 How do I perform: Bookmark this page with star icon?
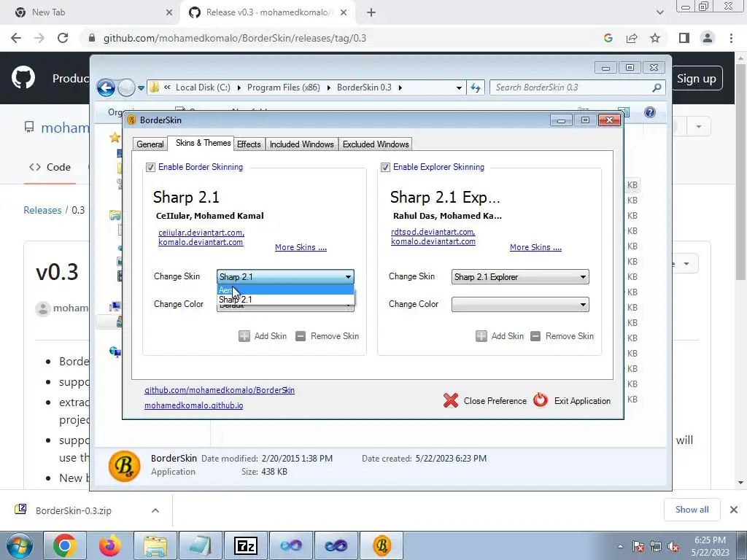[655, 38]
